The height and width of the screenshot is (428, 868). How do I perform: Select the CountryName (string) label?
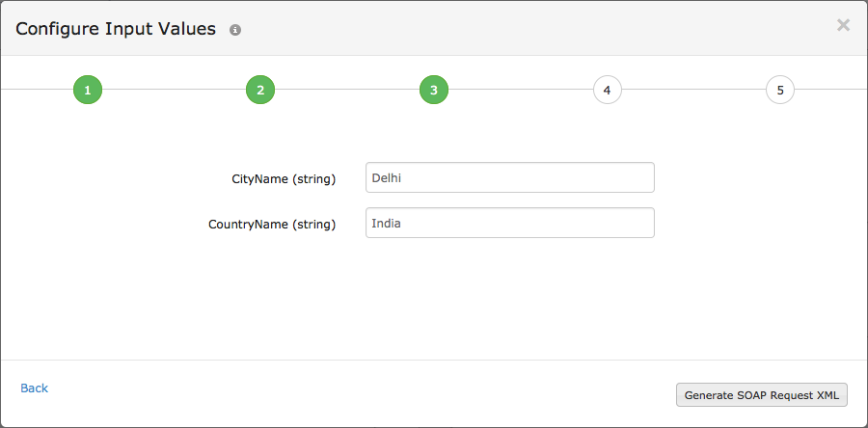(x=272, y=224)
